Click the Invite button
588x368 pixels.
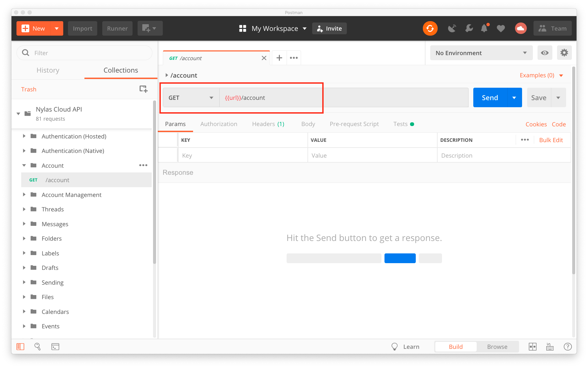(x=329, y=29)
